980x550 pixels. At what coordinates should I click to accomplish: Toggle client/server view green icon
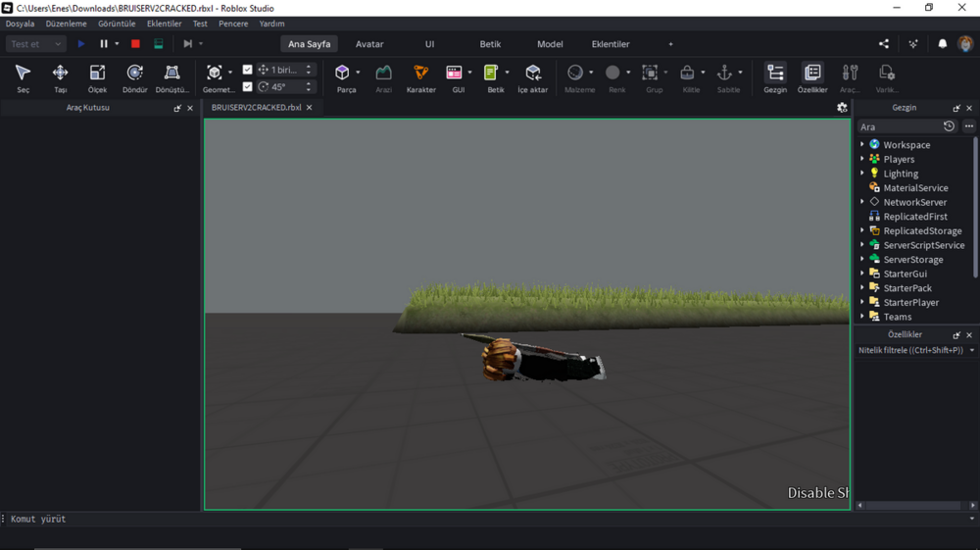click(x=159, y=44)
